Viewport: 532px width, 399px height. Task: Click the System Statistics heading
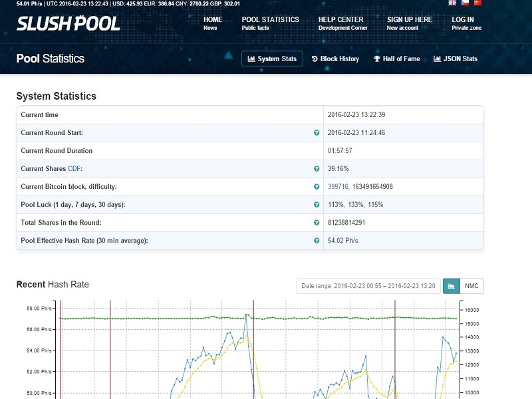pyautogui.click(x=57, y=96)
